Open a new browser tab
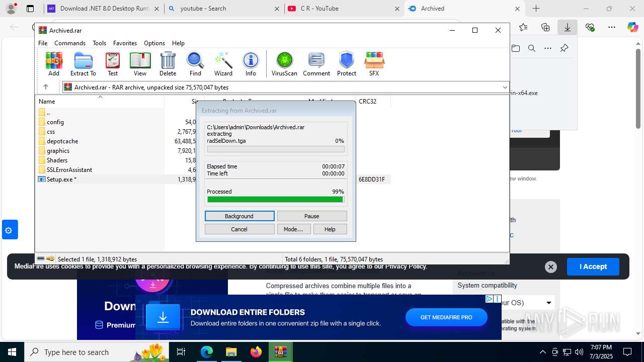 click(536, 9)
